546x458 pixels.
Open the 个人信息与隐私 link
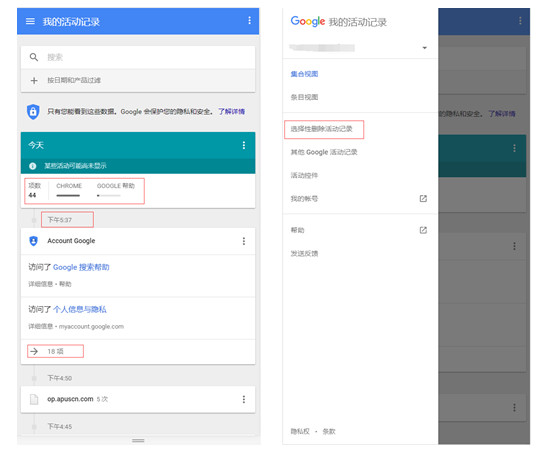pos(80,309)
